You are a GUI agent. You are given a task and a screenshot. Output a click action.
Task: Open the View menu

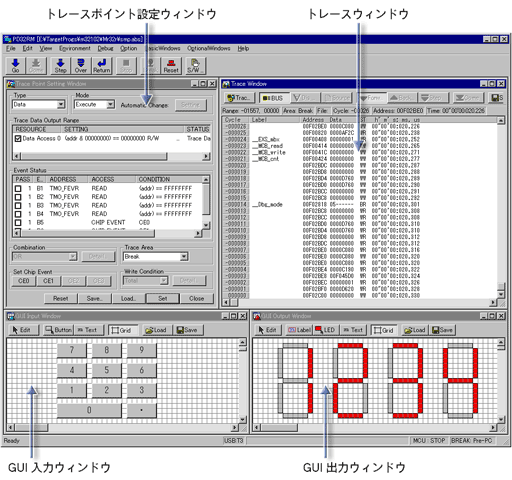(x=46, y=48)
